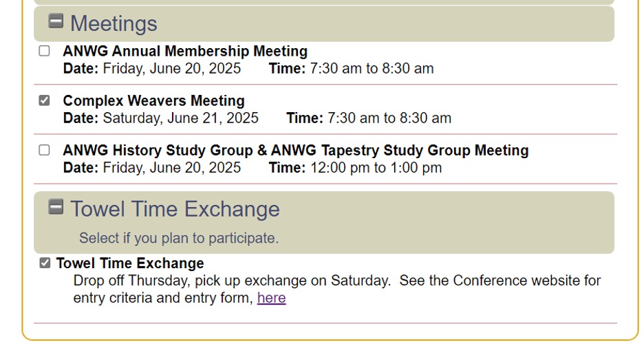Click the Annual Membership Meeting time text

tap(372, 69)
